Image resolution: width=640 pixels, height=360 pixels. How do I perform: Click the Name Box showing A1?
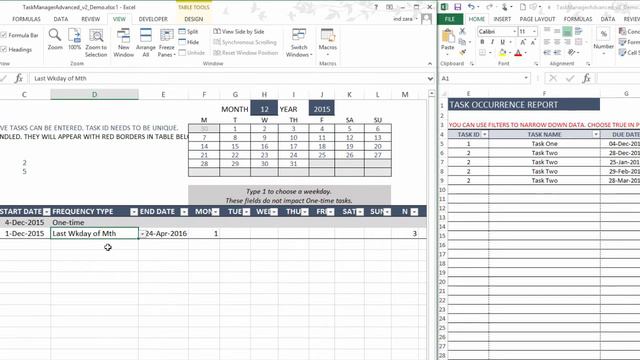tap(484, 78)
